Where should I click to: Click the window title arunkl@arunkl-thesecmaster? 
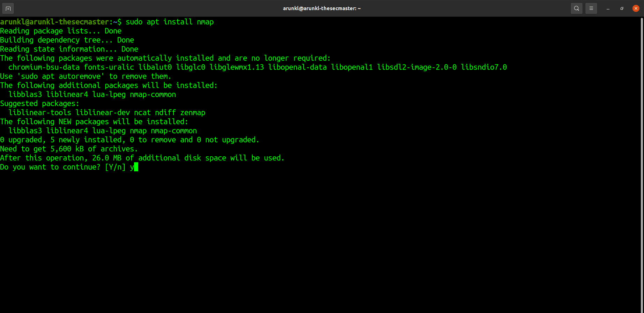[322, 8]
